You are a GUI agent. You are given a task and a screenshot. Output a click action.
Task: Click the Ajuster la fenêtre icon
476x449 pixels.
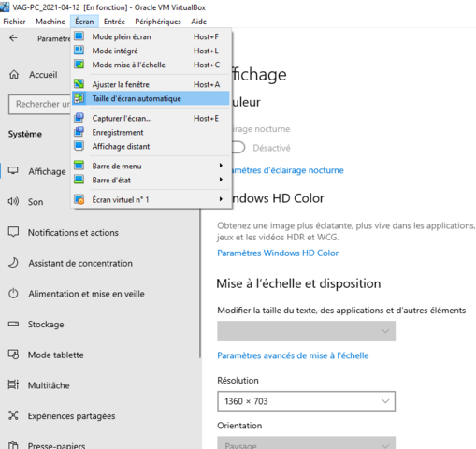[x=79, y=84]
